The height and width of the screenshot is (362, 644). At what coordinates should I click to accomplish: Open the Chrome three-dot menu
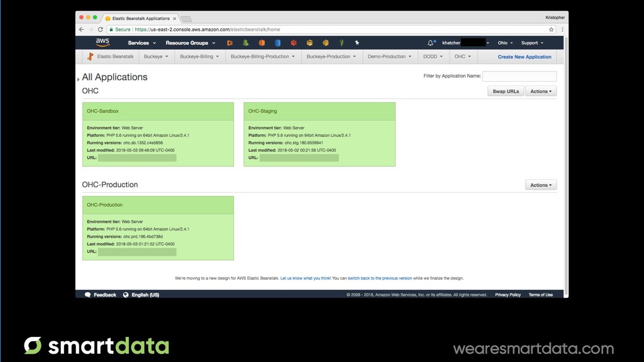tap(562, 30)
